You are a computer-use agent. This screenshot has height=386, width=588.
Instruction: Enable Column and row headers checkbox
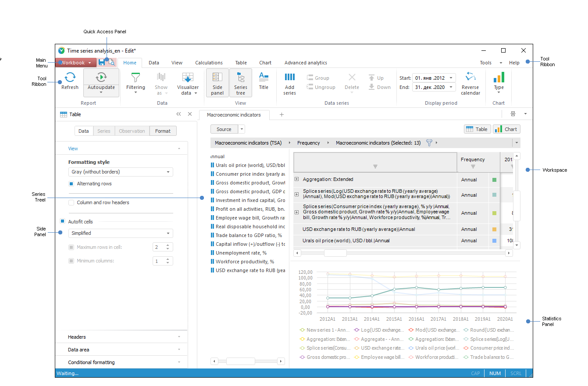tap(71, 202)
